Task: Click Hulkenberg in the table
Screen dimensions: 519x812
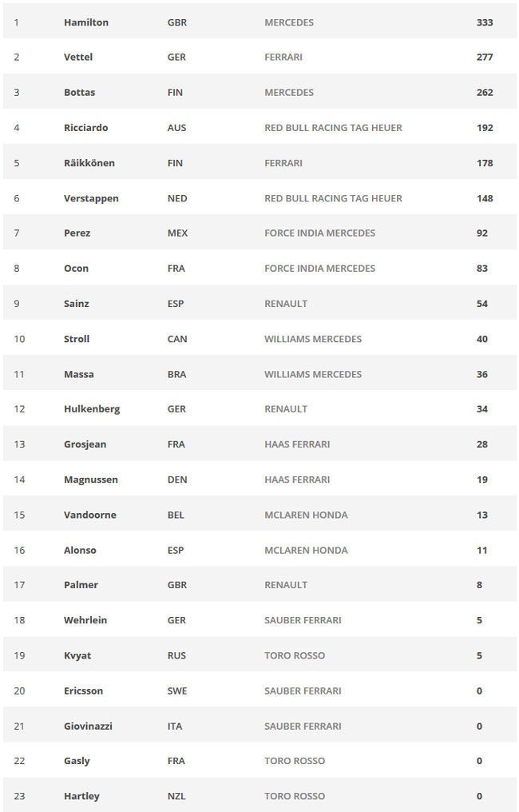Action: [92, 409]
